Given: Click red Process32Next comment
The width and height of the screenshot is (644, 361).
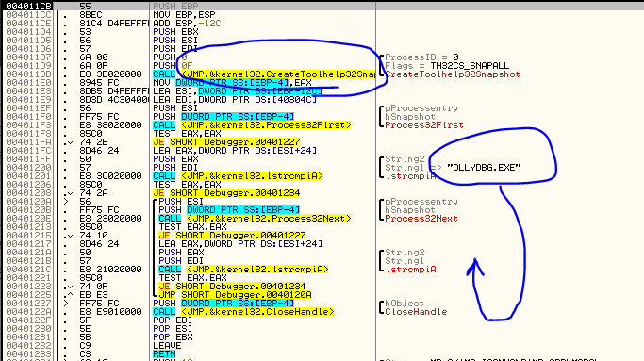Looking at the screenshot, I should coord(421,219).
